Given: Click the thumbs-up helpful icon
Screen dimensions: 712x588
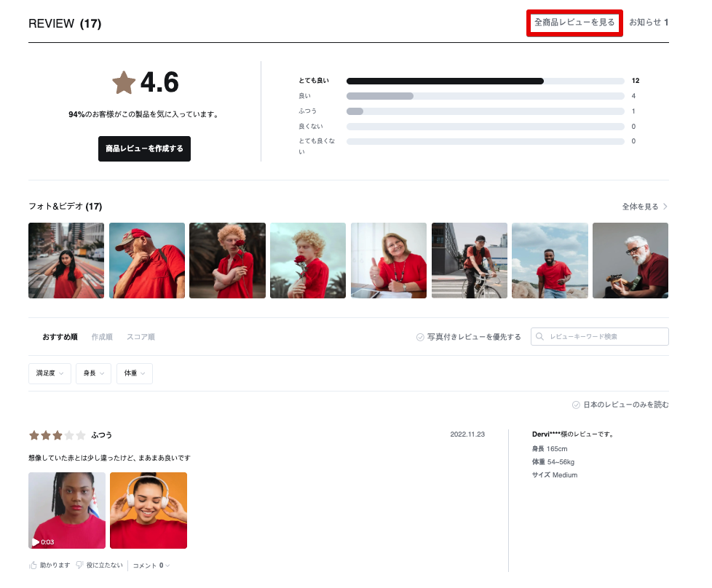Looking at the screenshot, I should tap(33, 565).
